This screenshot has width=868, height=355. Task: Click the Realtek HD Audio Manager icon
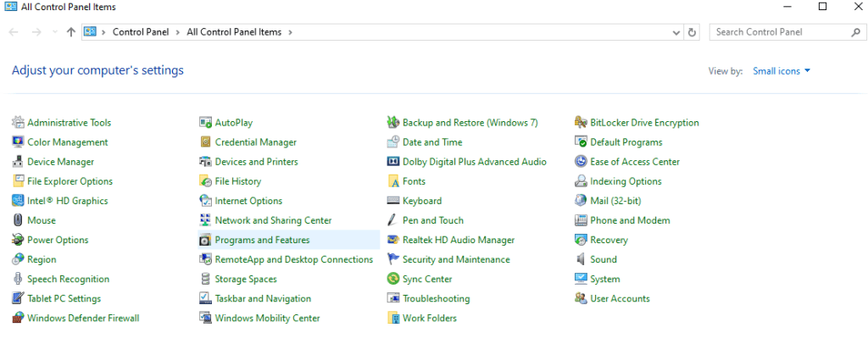point(393,241)
